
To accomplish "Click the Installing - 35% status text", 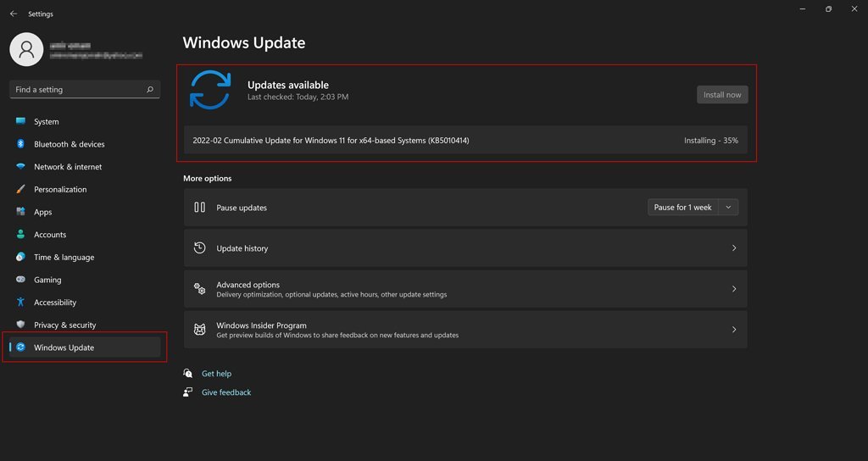I will point(711,141).
